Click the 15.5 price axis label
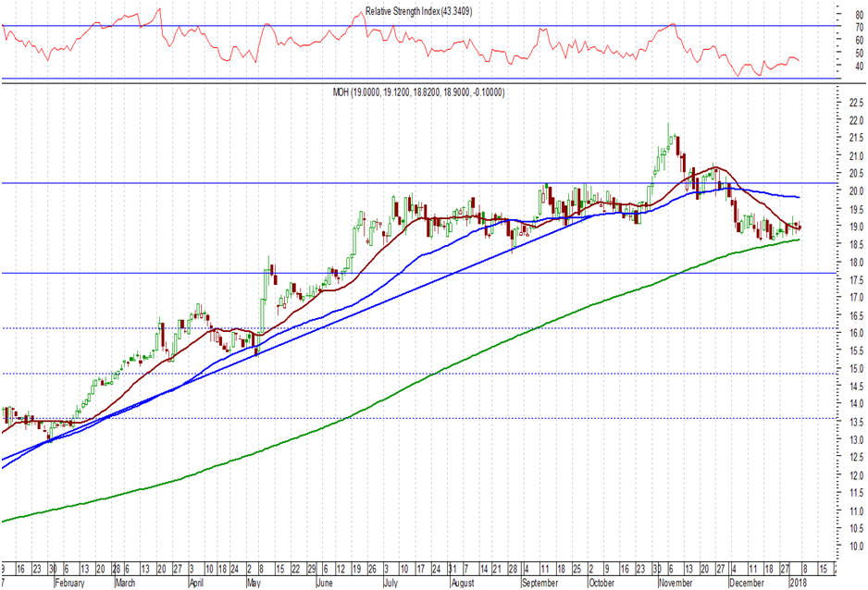The height and width of the screenshot is (590, 868). click(856, 351)
